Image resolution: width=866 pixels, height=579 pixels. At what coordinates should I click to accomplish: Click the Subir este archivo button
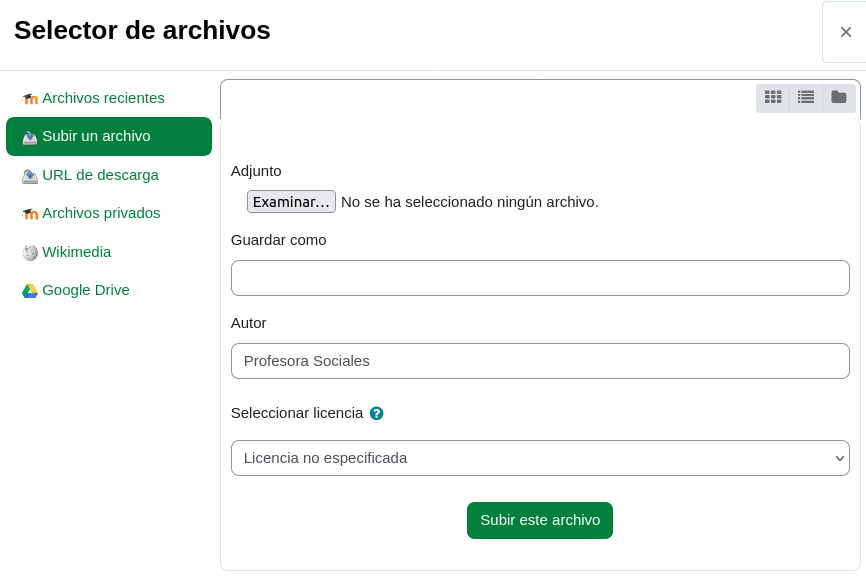540,520
